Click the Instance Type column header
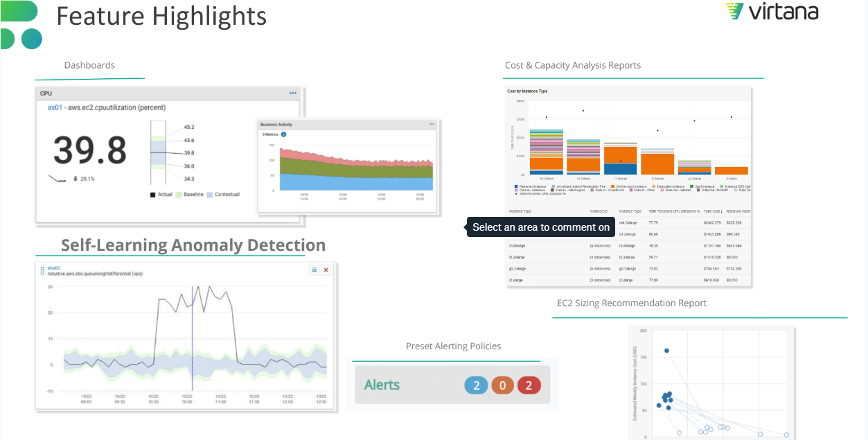This screenshot has width=868, height=440. point(520,211)
